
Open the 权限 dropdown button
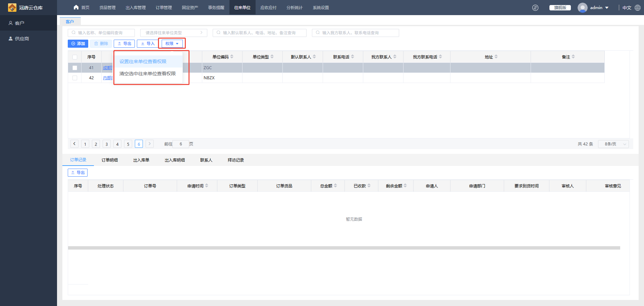pyautogui.click(x=172, y=44)
